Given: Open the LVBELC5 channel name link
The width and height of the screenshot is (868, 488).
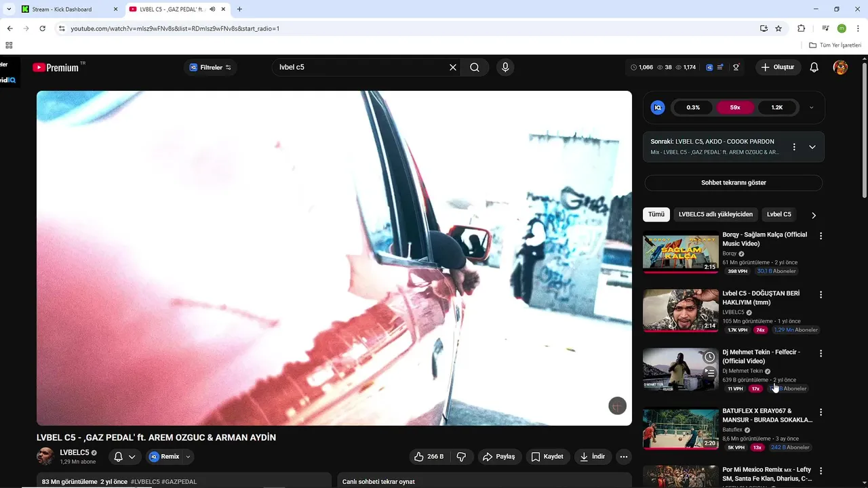Looking at the screenshot, I should pos(75,453).
